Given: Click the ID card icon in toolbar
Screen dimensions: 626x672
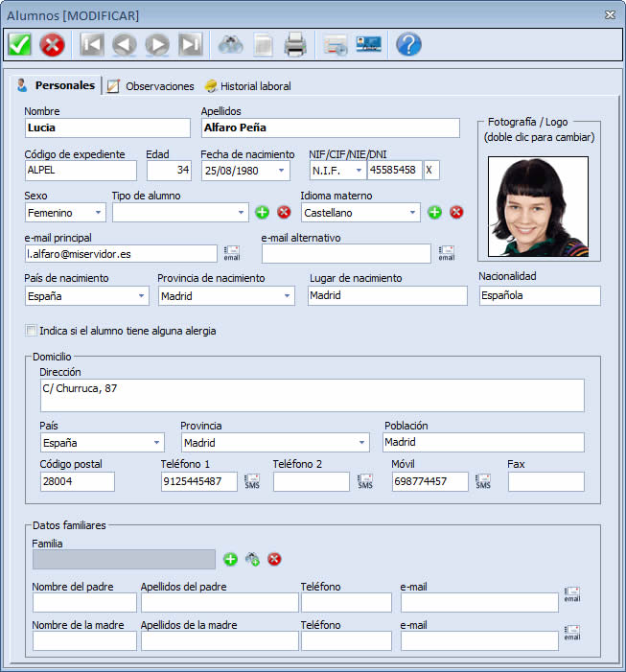Looking at the screenshot, I should 368,44.
